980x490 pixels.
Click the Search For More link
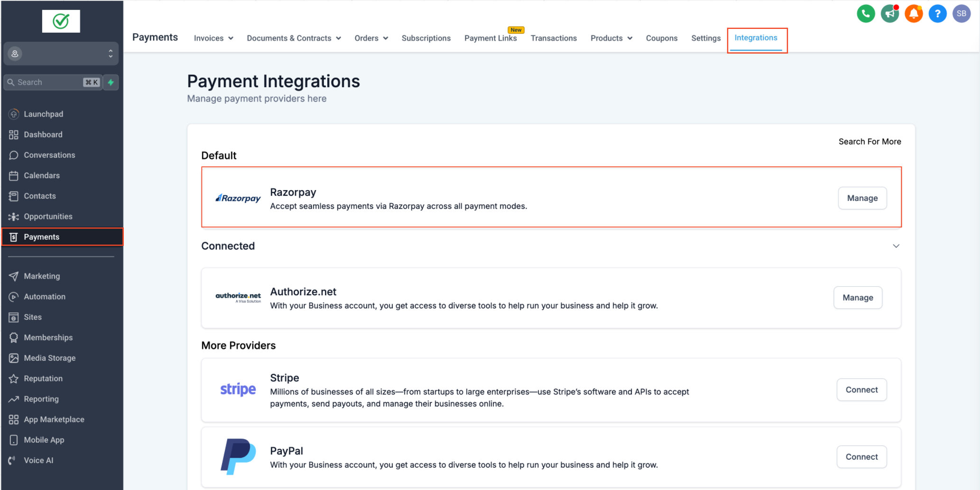(x=869, y=142)
